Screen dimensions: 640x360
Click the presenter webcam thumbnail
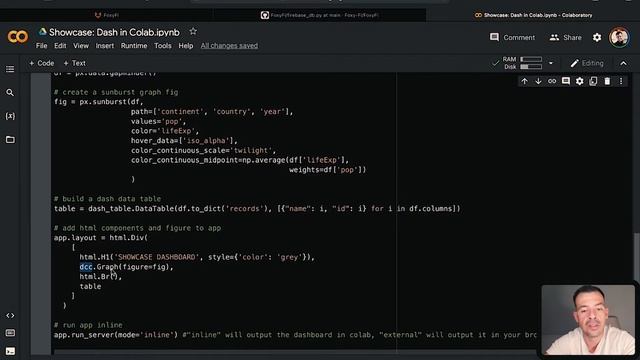tap(588, 320)
